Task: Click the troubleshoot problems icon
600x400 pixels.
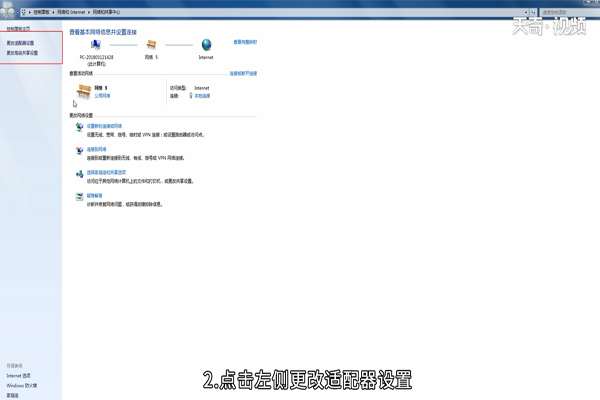Action: coord(79,197)
